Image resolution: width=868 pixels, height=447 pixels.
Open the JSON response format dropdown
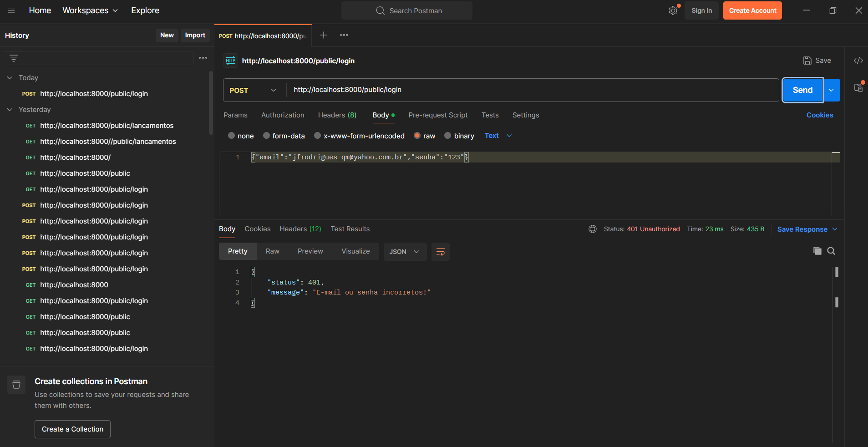(405, 252)
